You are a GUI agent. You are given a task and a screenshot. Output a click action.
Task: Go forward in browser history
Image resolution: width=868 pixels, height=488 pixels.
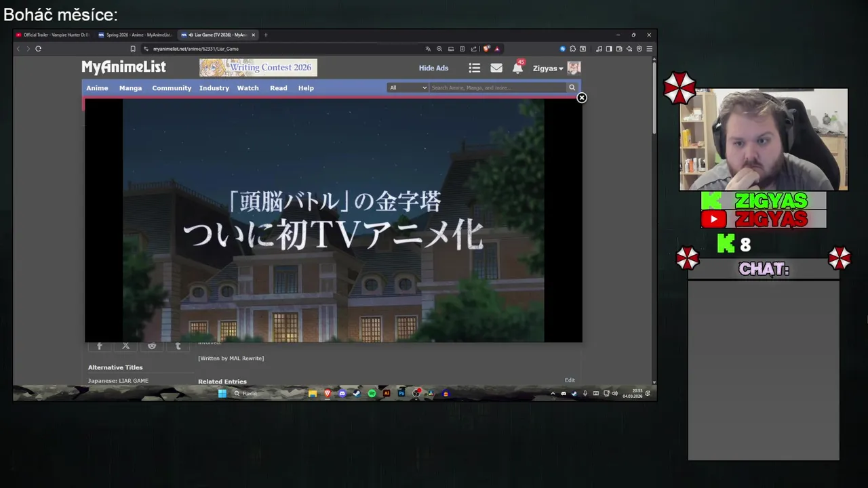(x=28, y=49)
